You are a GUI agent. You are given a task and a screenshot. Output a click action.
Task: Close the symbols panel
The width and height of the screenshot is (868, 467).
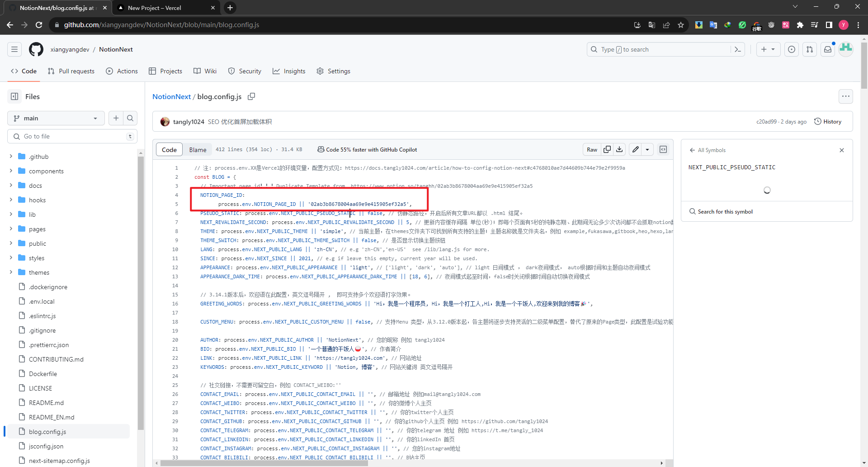[x=842, y=150]
